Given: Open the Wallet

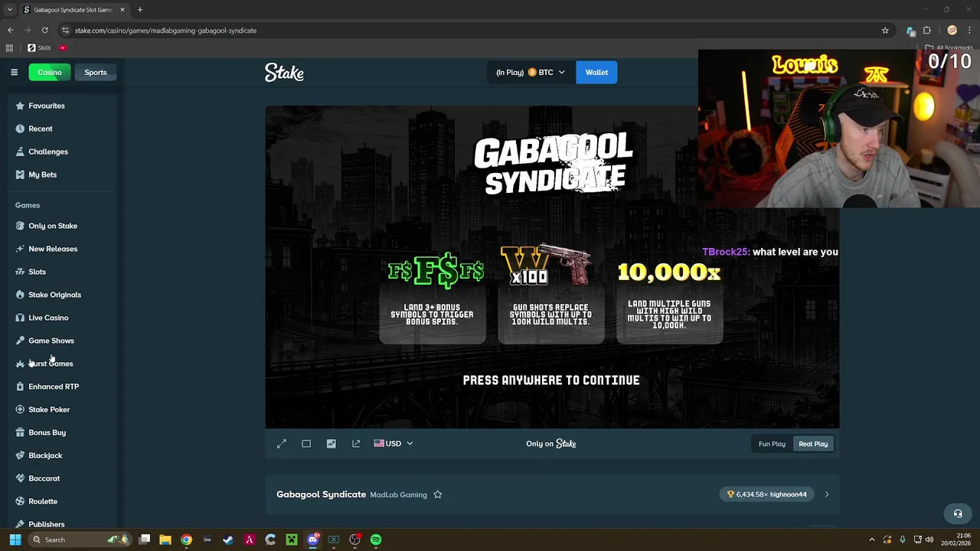Looking at the screenshot, I should [596, 73].
